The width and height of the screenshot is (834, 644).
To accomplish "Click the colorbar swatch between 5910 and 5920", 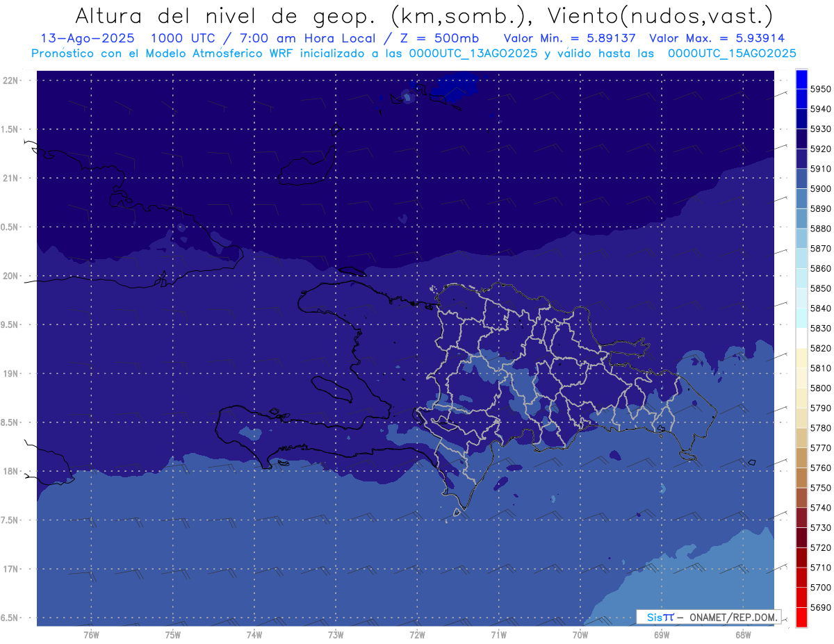I will coord(801,159).
